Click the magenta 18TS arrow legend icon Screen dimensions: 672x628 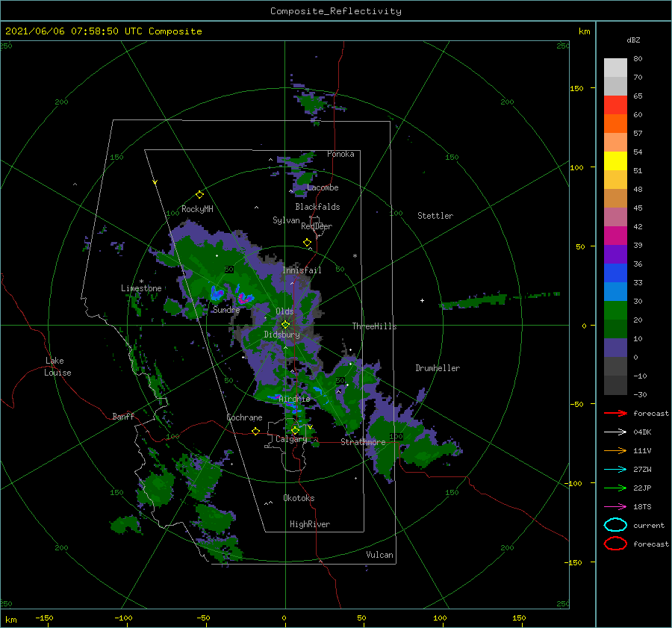[615, 507]
